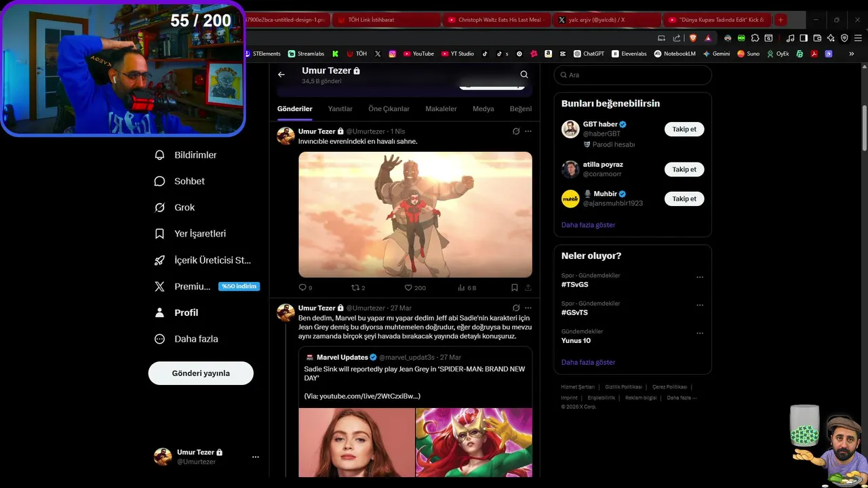Go to Profil page

(x=177, y=312)
